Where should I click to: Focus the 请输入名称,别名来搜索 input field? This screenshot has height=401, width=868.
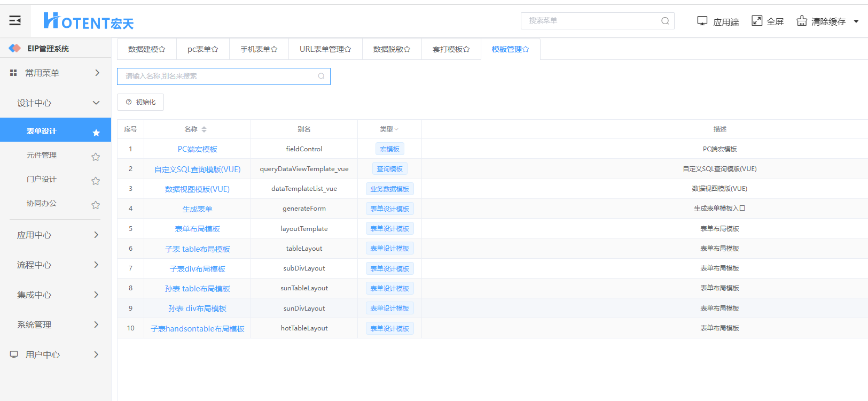coord(219,76)
